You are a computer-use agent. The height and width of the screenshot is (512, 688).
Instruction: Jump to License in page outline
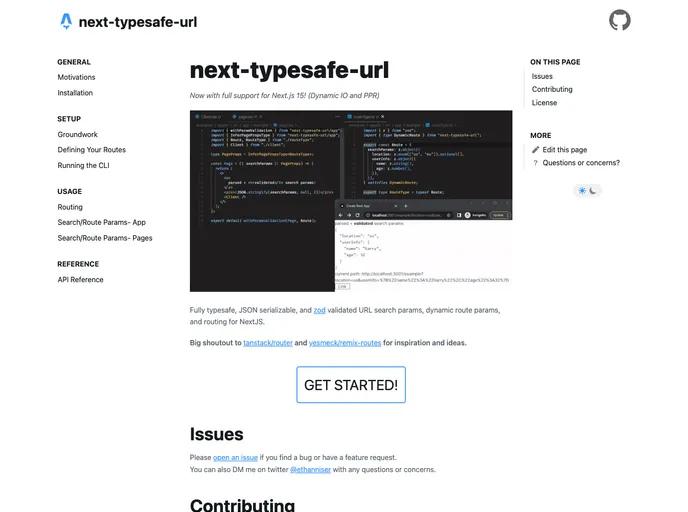pyautogui.click(x=545, y=103)
